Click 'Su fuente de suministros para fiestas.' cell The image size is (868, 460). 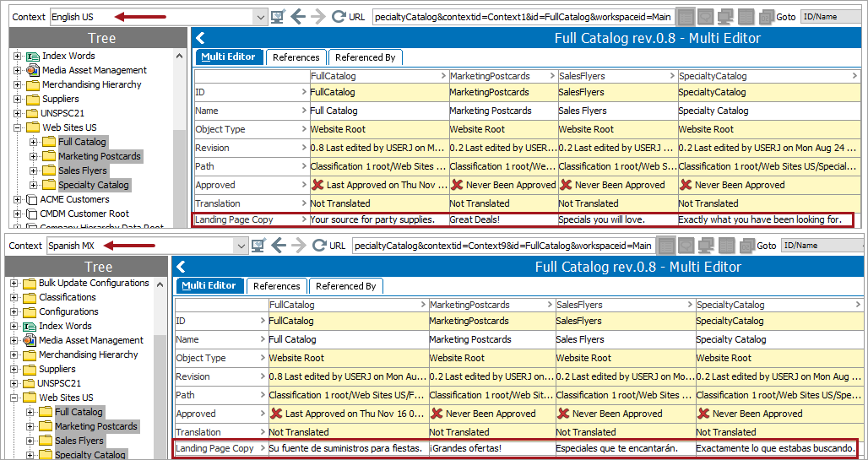[x=348, y=448]
